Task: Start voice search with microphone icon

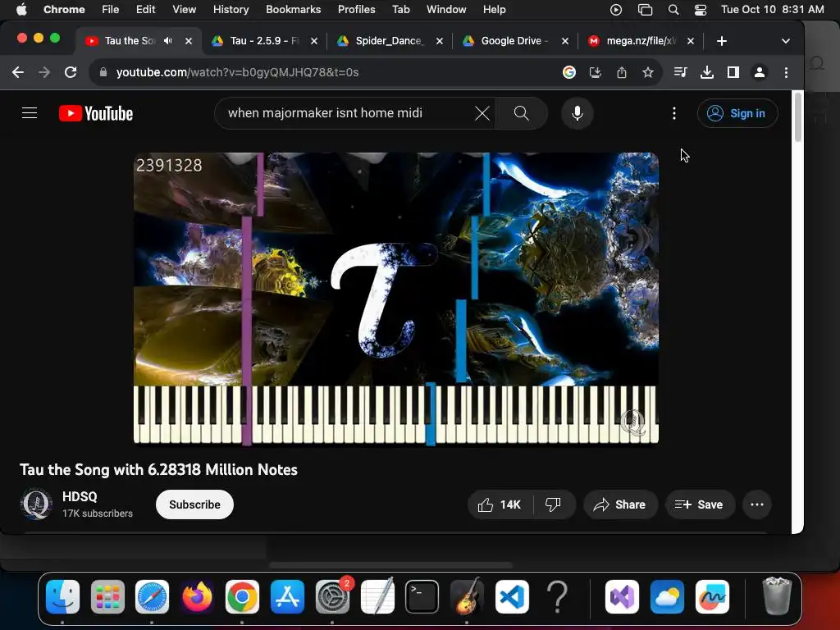Action: click(x=577, y=113)
